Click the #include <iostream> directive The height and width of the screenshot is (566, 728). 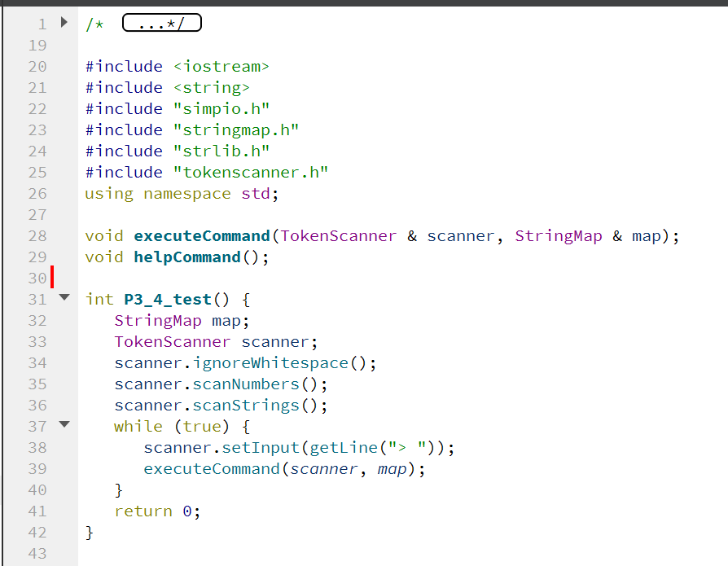pyautogui.click(x=179, y=66)
